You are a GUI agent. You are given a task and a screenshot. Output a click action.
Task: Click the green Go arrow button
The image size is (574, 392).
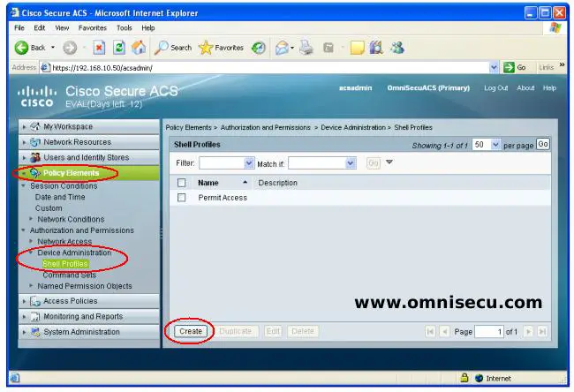tap(509, 67)
